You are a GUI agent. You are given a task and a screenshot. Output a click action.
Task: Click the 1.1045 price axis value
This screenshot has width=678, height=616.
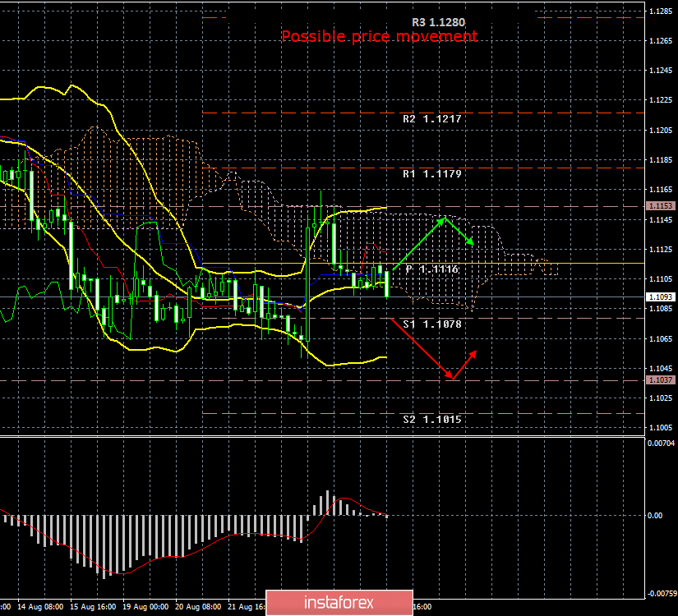[x=661, y=368]
